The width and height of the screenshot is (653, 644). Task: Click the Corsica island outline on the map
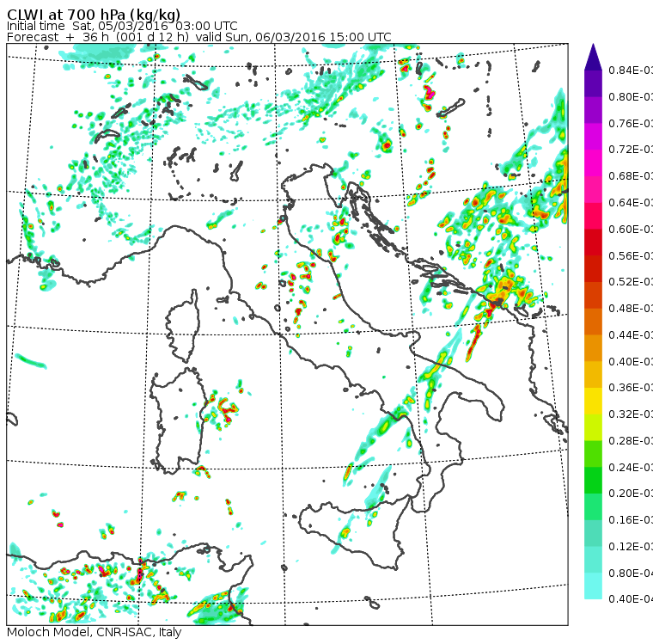pyautogui.click(x=184, y=326)
